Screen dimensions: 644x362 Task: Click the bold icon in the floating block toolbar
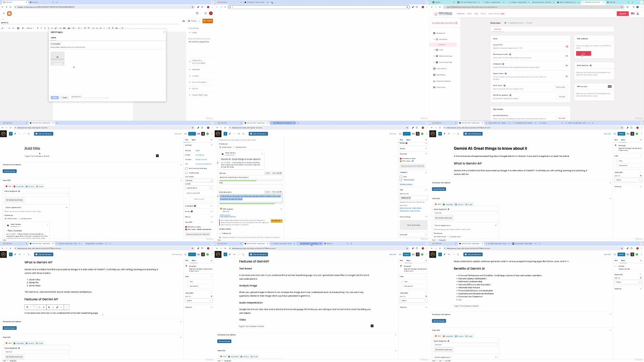pos(49,307)
